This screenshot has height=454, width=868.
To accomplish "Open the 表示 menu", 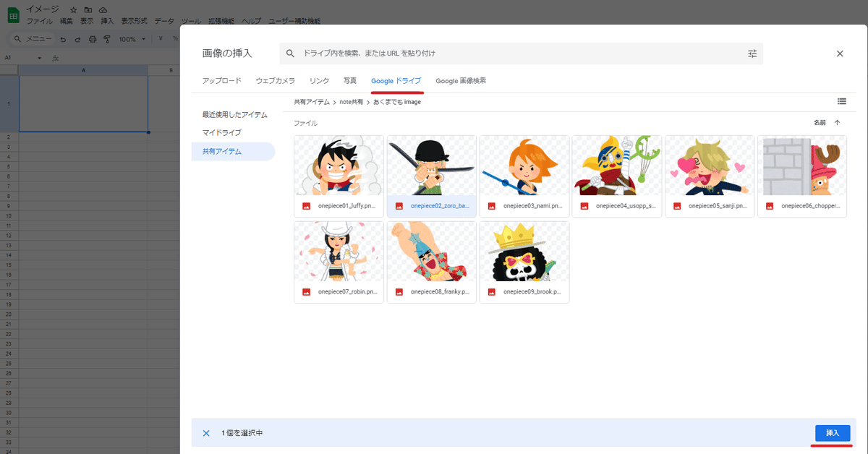I will coord(87,22).
